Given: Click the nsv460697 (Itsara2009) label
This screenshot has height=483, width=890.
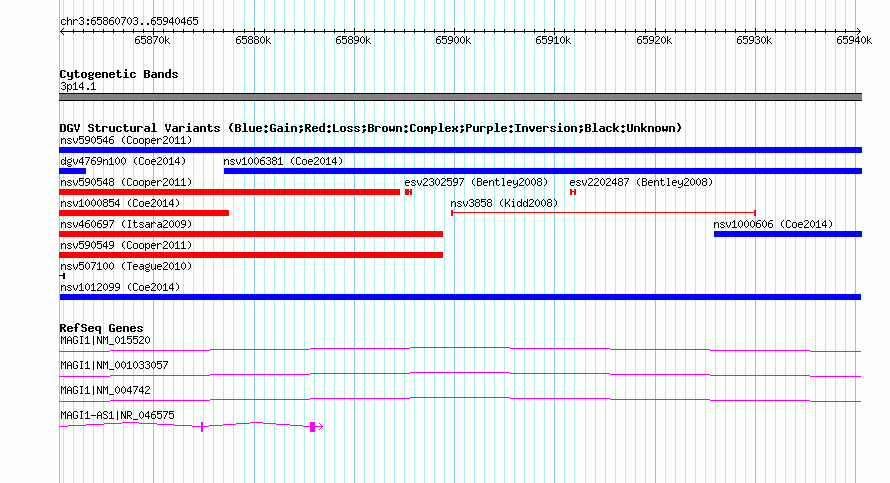Looking at the screenshot, I should 126,224.
